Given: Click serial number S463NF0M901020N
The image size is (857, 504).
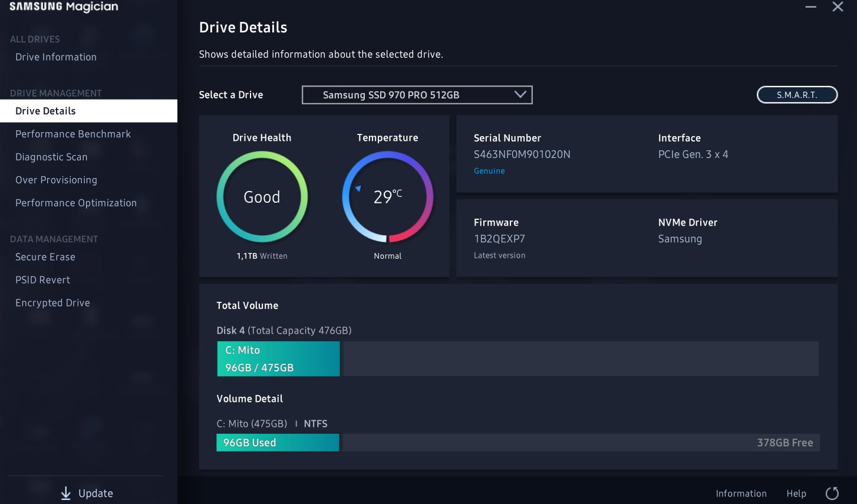Looking at the screenshot, I should pos(522,154).
